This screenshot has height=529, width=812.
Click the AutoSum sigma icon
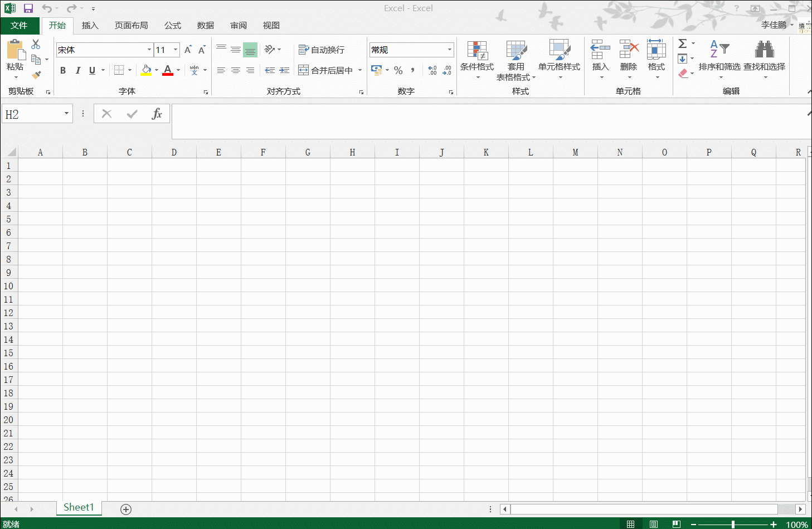pyautogui.click(x=682, y=43)
